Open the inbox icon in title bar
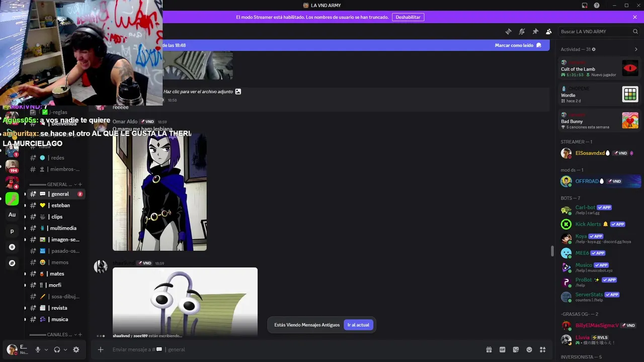 pos(585,6)
